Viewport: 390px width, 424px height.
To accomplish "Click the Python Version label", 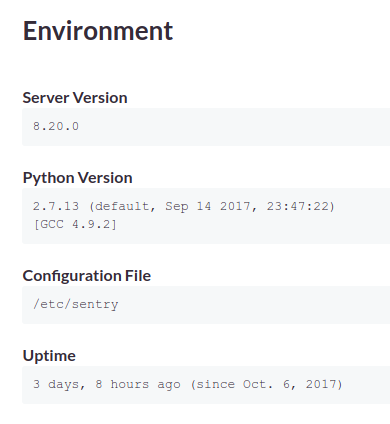I will 77,178.
